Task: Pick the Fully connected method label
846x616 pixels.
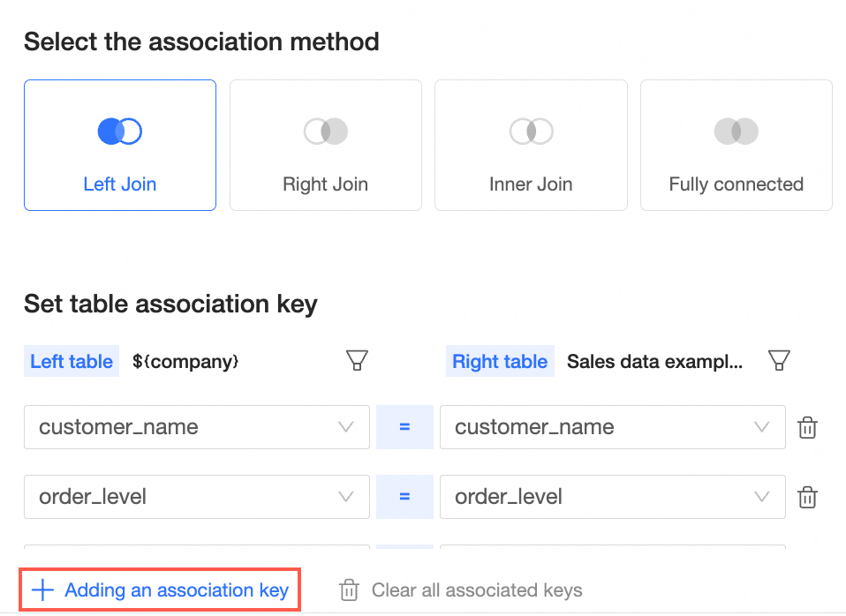Action: click(x=736, y=184)
